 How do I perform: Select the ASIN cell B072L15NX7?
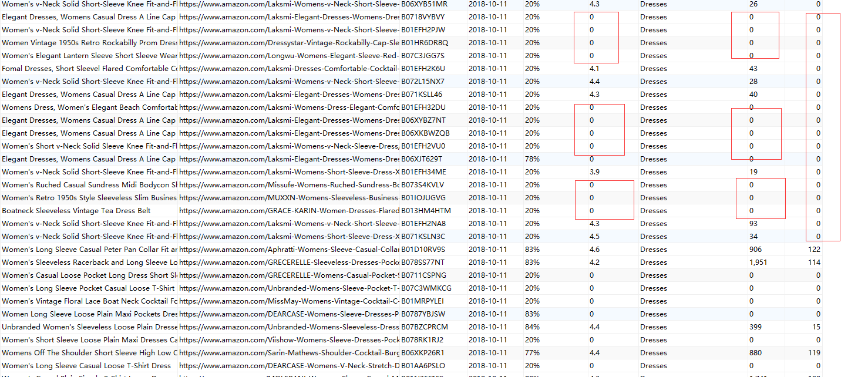point(423,81)
